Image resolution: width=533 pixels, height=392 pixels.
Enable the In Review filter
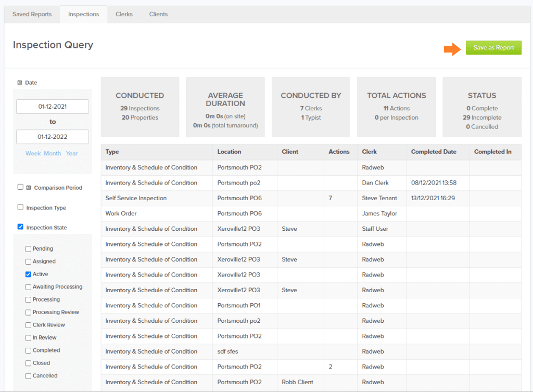click(x=28, y=338)
